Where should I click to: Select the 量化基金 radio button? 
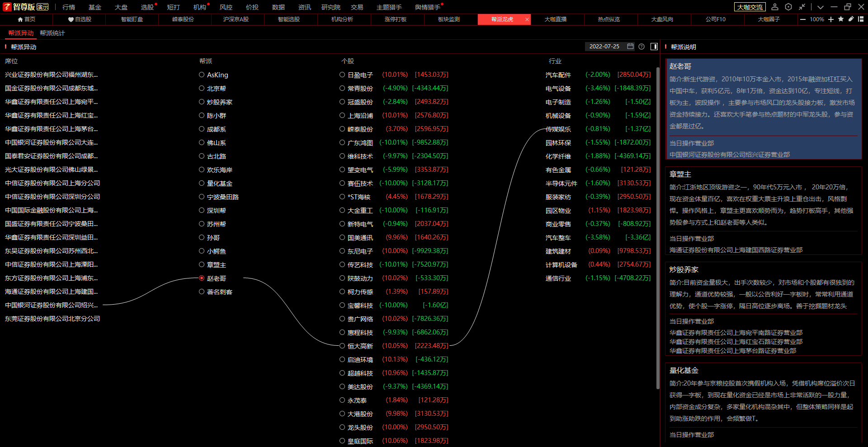tap(202, 183)
